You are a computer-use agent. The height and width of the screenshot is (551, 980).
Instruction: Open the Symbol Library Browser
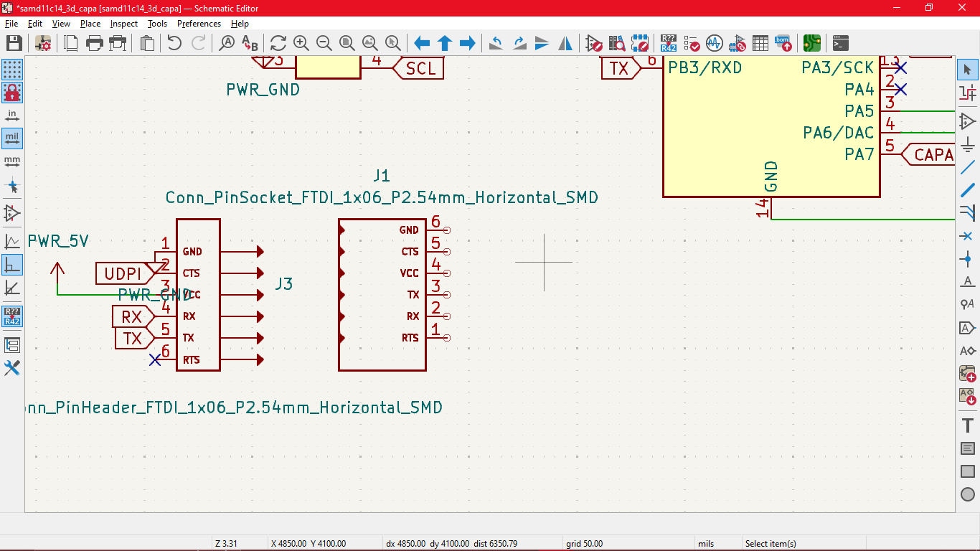(x=617, y=43)
